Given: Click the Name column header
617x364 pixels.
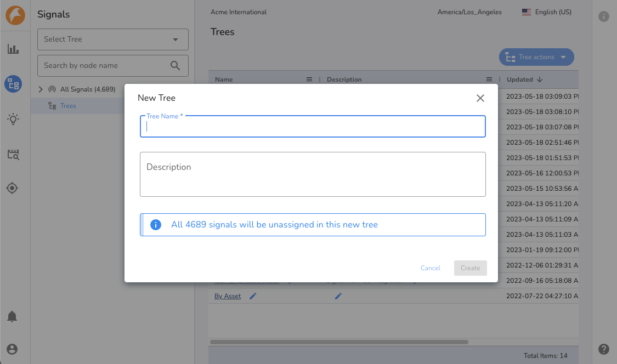Looking at the screenshot, I should [x=224, y=79].
